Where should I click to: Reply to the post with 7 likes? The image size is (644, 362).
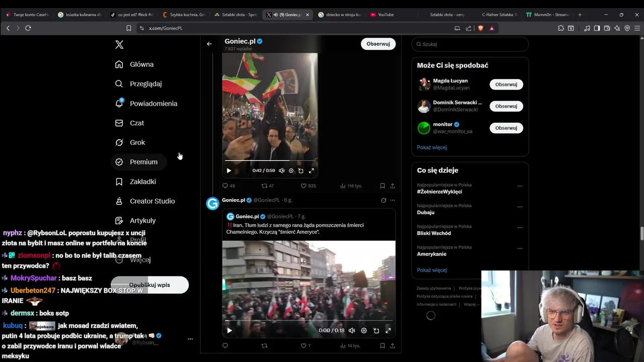[x=225, y=346]
